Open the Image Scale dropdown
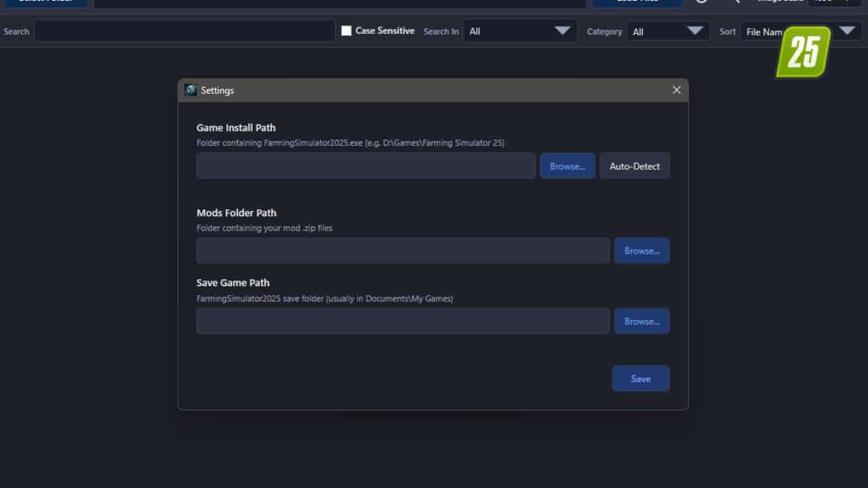The width and height of the screenshot is (868, 488). pos(833,1)
